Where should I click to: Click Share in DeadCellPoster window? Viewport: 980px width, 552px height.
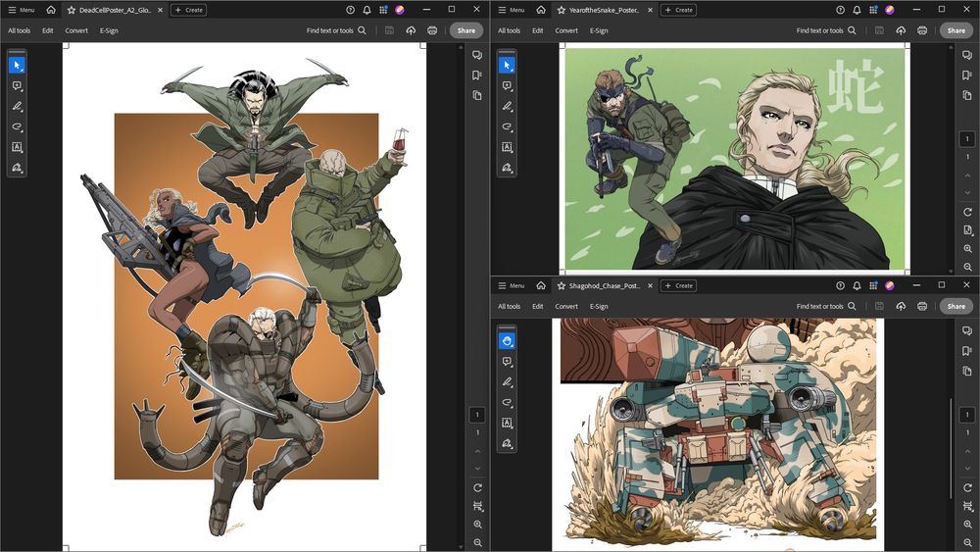pos(466,30)
